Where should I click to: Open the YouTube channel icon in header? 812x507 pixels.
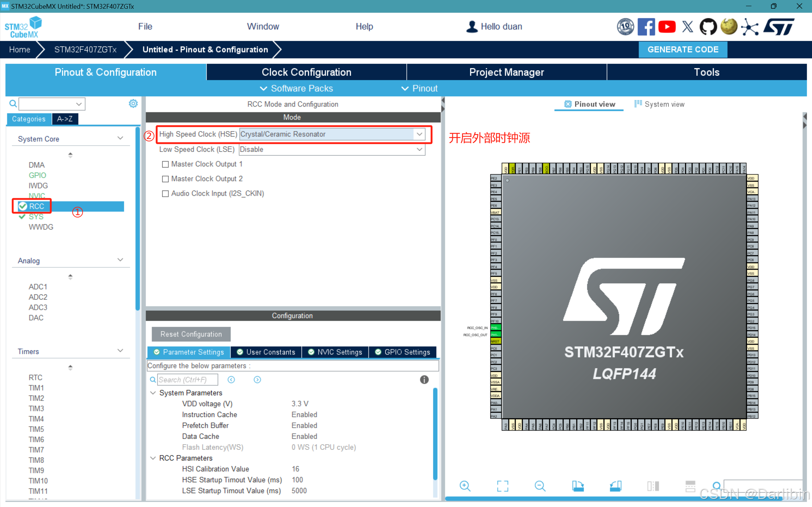(x=667, y=26)
